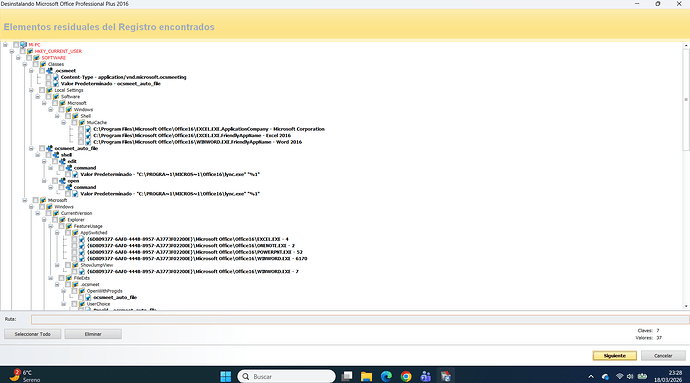The height and width of the screenshot is (383, 690).
Task: Click the open key icon
Action: pos(62,180)
